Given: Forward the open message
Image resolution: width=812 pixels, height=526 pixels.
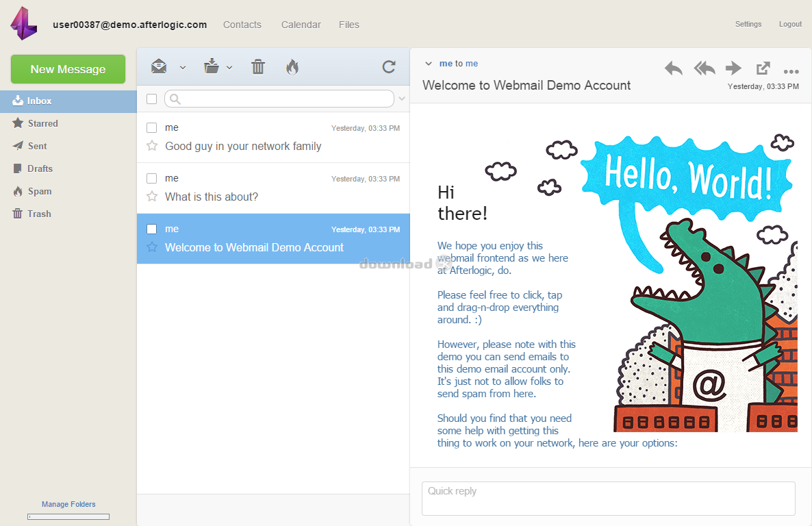Looking at the screenshot, I should [x=733, y=68].
